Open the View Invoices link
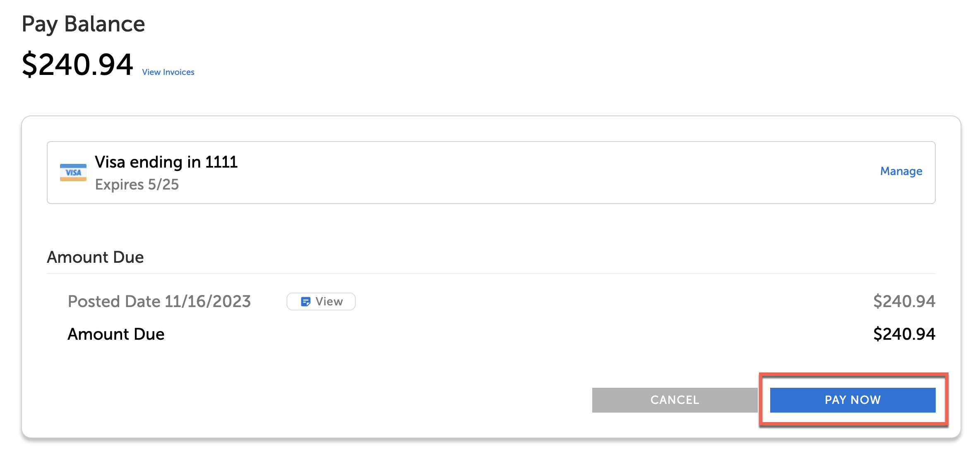The image size is (980, 461). [168, 72]
